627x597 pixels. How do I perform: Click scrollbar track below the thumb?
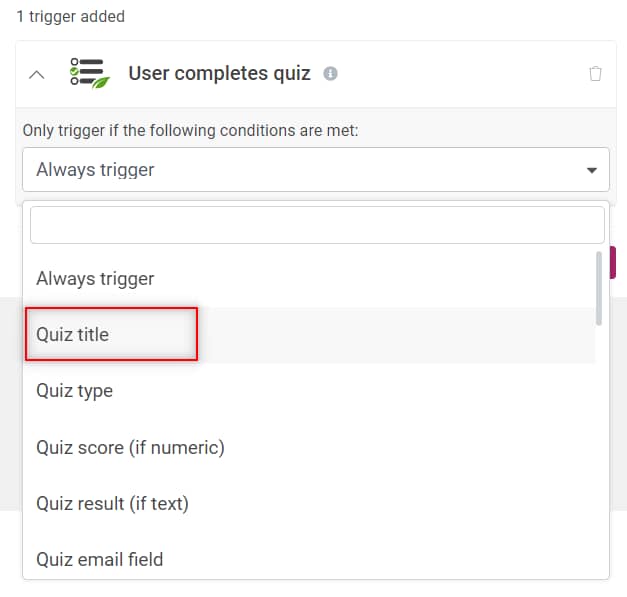(x=599, y=450)
